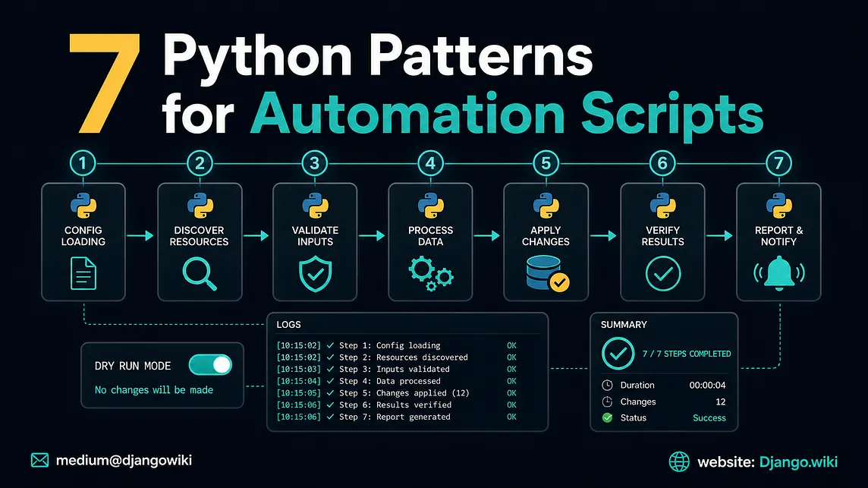
Task: Toggle the Dry Run Mode switch off
Action: pos(210,365)
